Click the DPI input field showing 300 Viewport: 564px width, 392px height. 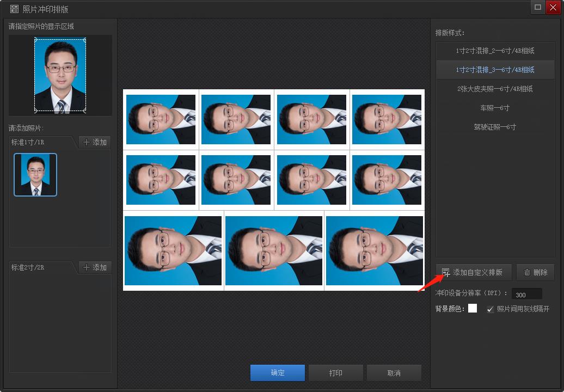tap(526, 295)
